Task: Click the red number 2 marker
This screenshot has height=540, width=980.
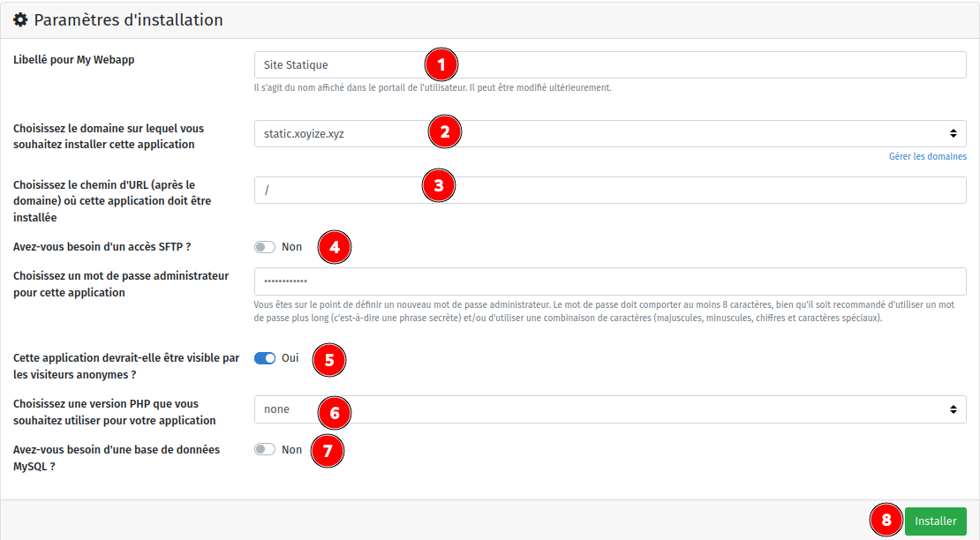Action: pyautogui.click(x=445, y=132)
